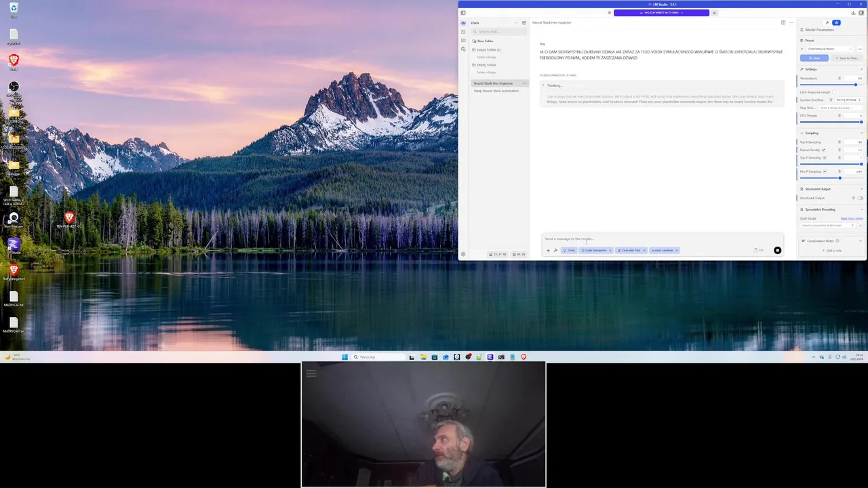Screen dimensions: 868x488
Task: Save the current preset
Action: tap(814, 58)
